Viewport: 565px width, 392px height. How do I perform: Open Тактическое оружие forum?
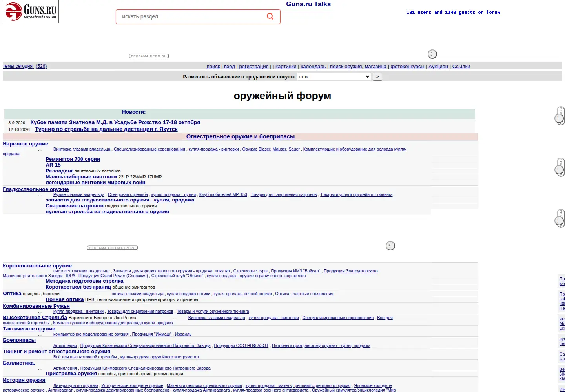pos(29,329)
